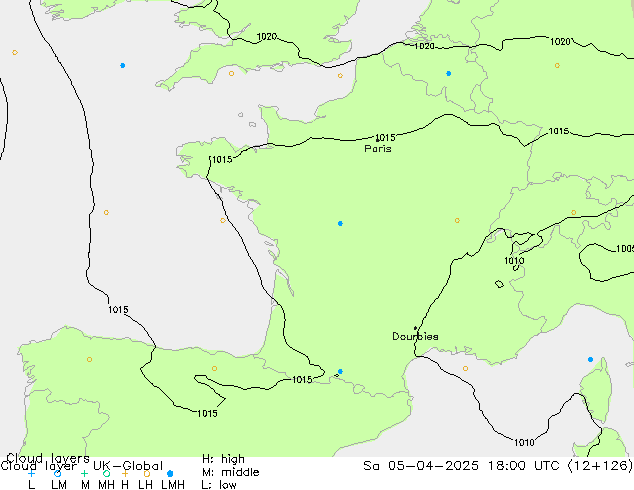Select the blue cloud marker over Belgium
The width and height of the screenshot is (634, 490).
click(449, 74)
